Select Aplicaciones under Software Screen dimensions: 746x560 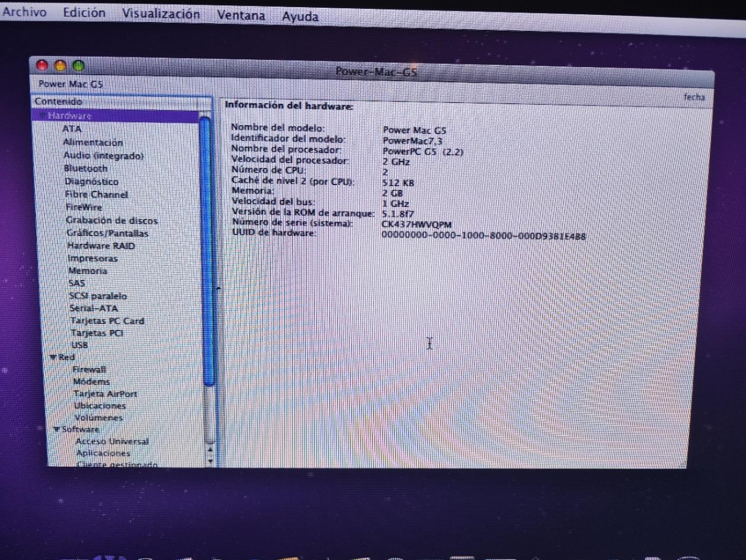coord(103,453)
